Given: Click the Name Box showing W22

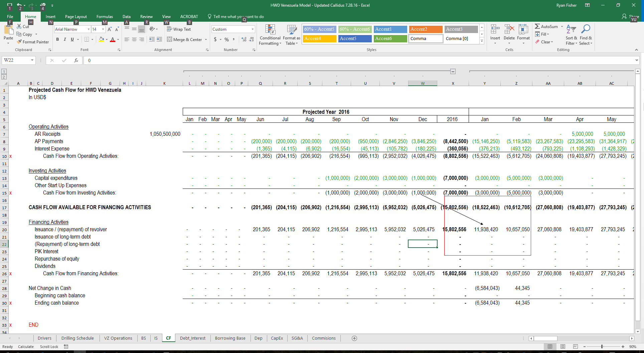Looking at the screenshot, I should pos(16,60).
